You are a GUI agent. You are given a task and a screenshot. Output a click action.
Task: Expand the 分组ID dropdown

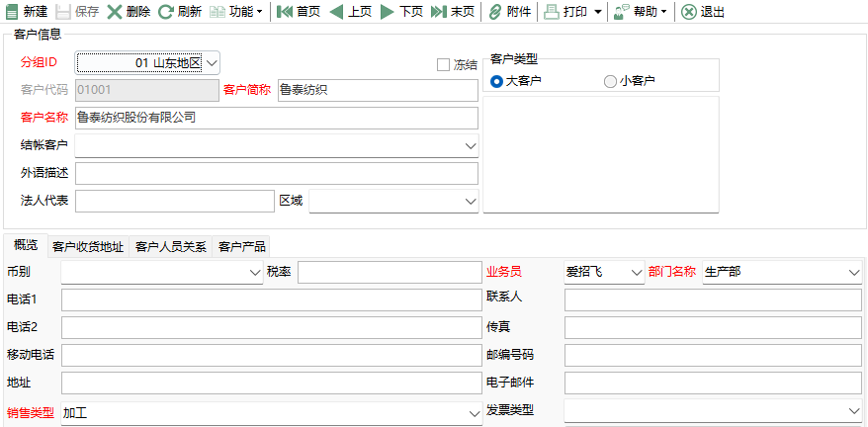tap(212, 63)
